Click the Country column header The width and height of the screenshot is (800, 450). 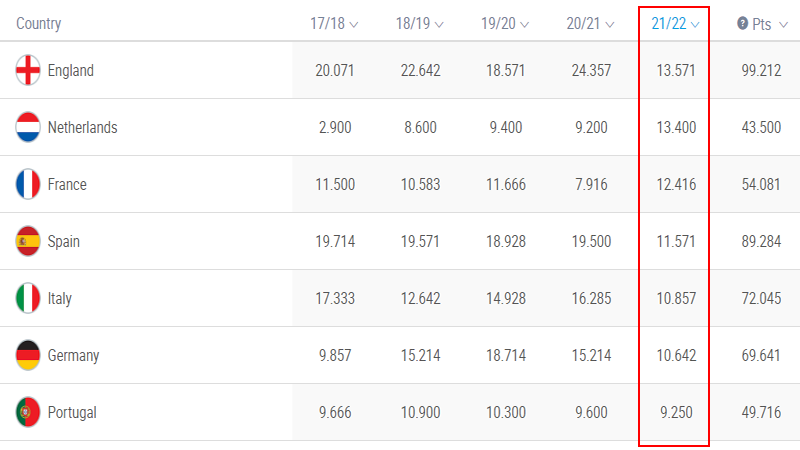[x=39, y=23]
